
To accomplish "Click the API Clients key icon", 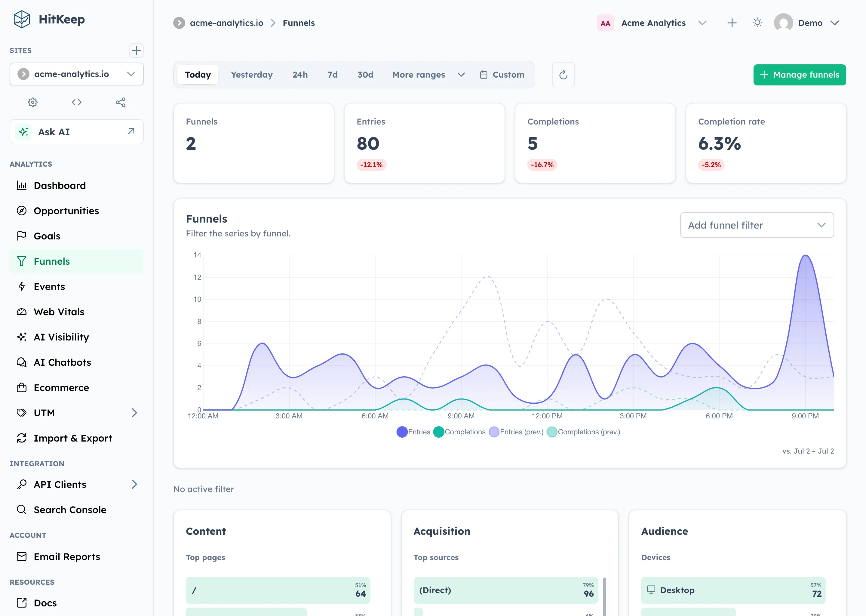I will tap(22, 484).
